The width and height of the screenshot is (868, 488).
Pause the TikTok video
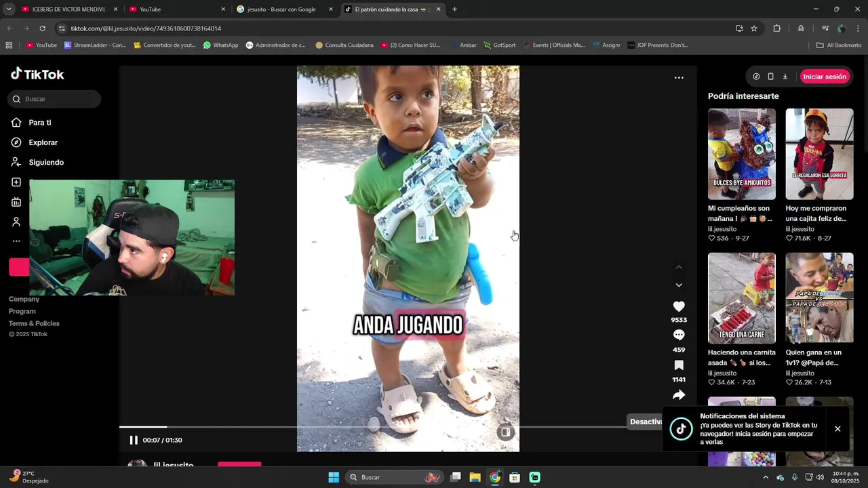click(134, 440)
